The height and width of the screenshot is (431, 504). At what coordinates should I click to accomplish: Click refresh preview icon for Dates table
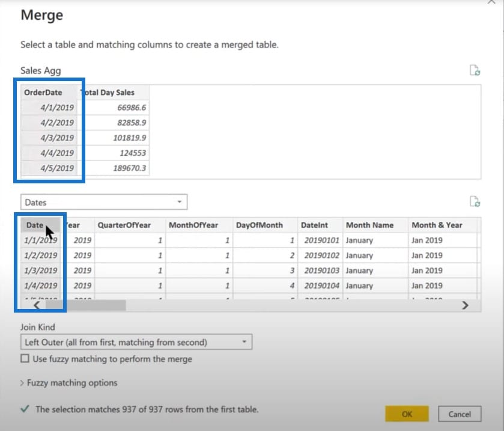tap(475, 201)
